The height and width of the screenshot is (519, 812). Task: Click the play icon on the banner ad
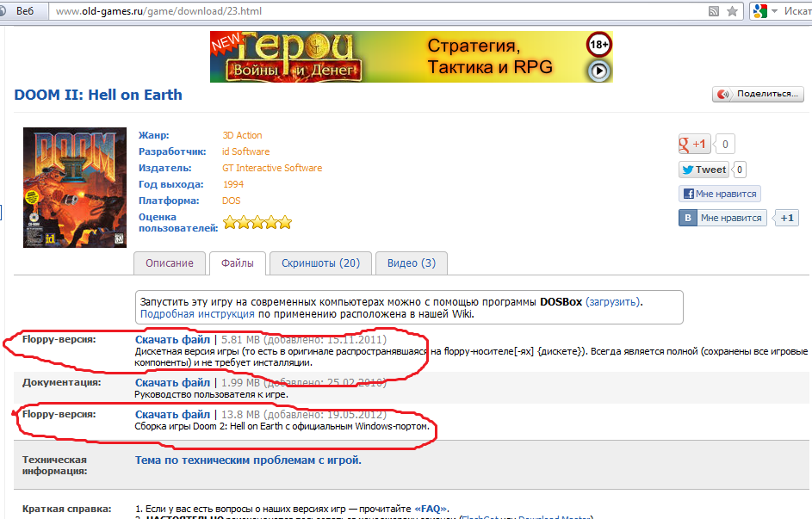coord(598,71)
